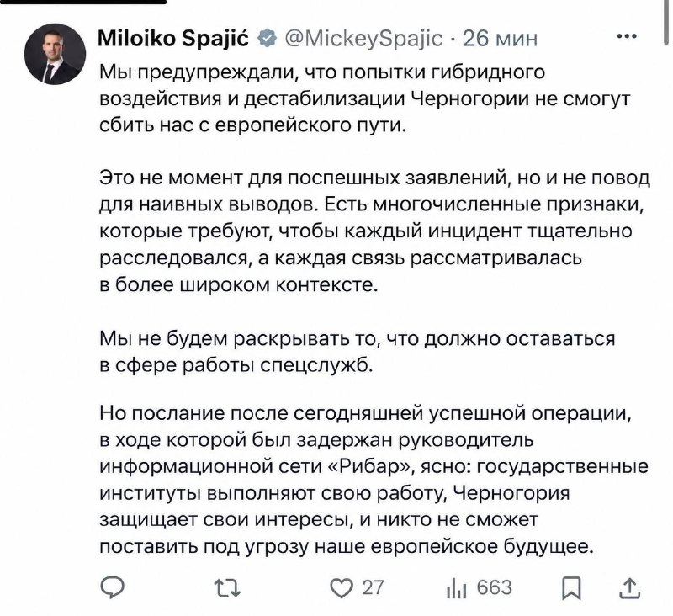
Task: Click the display name Miloiko Spajić
Action: pos(173,39)
